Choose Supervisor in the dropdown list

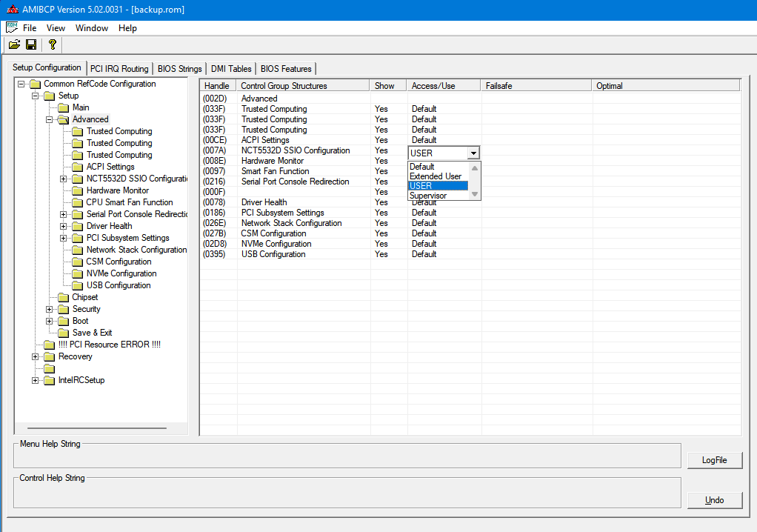[438, 196]
